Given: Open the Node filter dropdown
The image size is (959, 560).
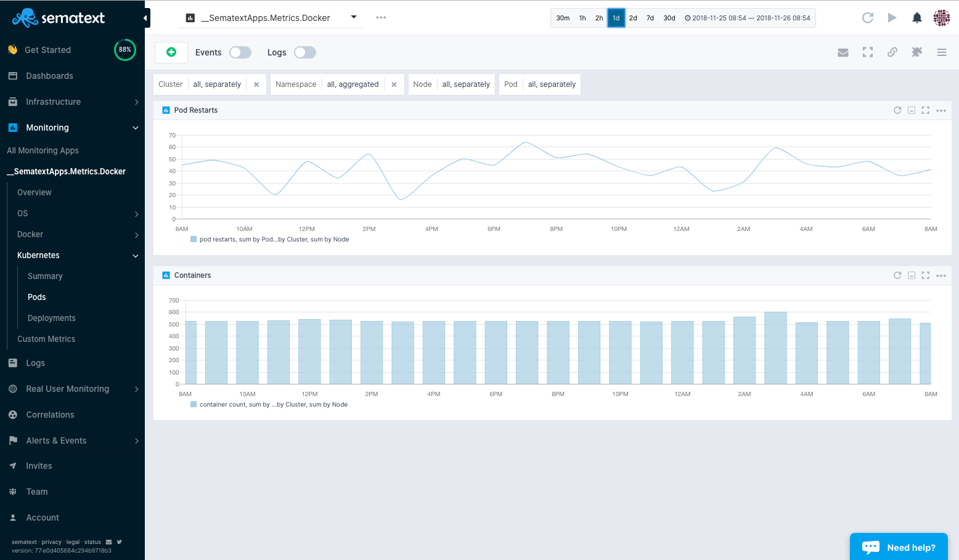Looking at the screenshot, I should [x=466, y=84].
